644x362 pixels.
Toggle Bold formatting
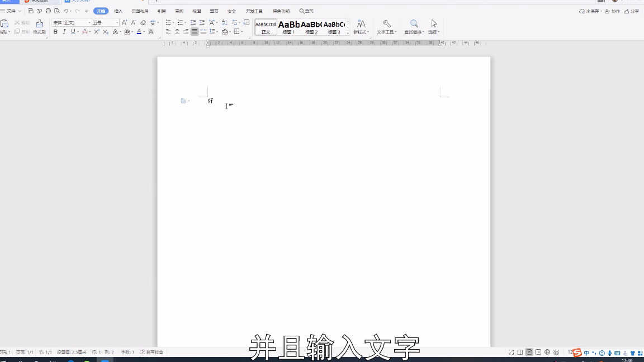coord(55,32)
